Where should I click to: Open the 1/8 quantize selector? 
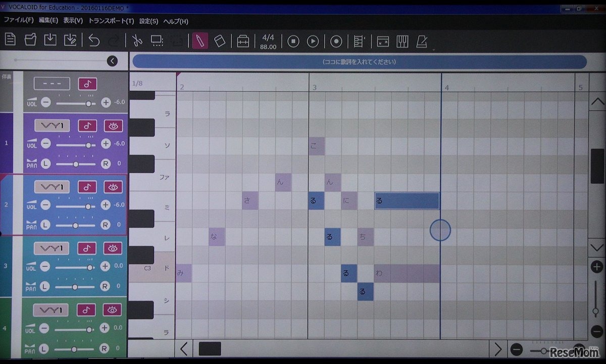pyautogui.click(x=137, y=83)
